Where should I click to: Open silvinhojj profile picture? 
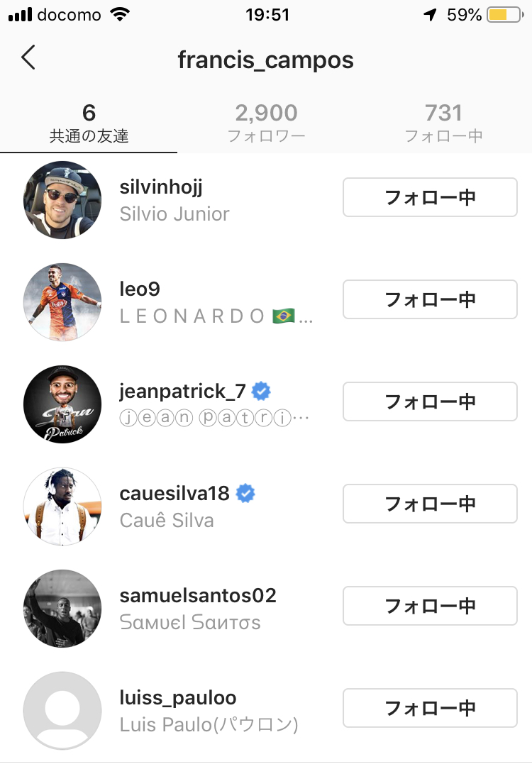click(62, 200)
